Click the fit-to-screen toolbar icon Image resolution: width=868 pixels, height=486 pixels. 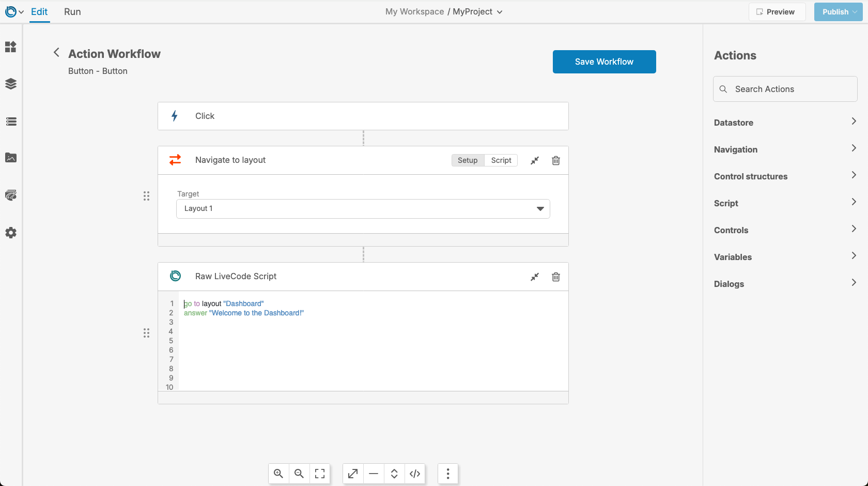(x=320, y=474)
